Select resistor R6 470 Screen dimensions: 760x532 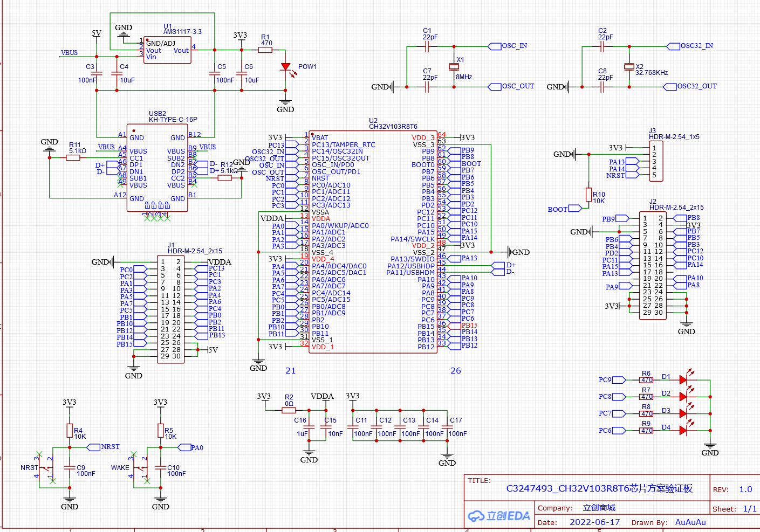(x=646, y=380)
